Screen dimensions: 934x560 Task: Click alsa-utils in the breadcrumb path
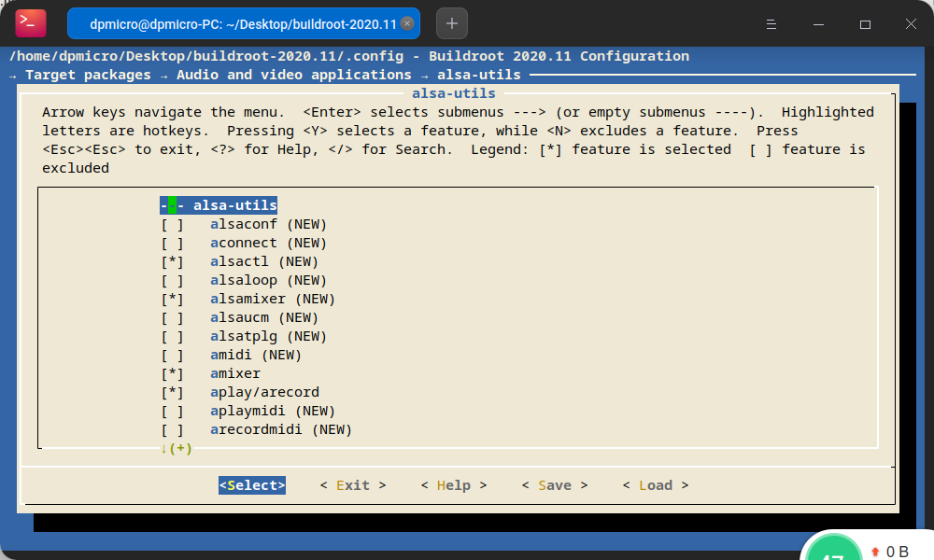coord(479,75)
